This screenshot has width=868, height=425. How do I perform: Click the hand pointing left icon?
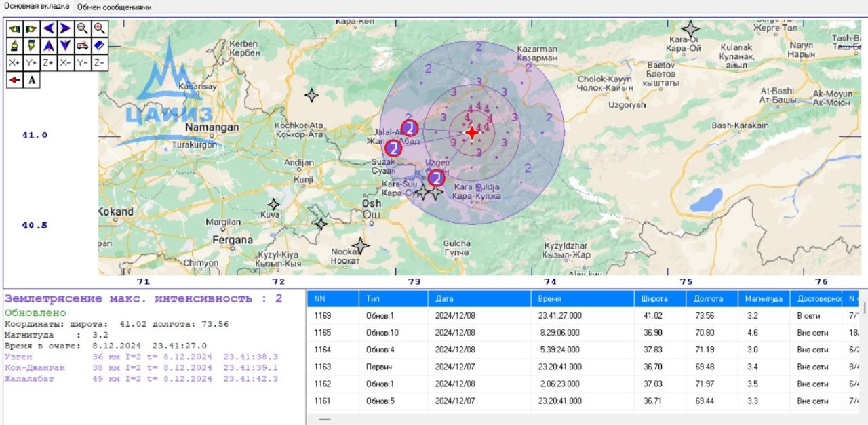click(14, 28)
